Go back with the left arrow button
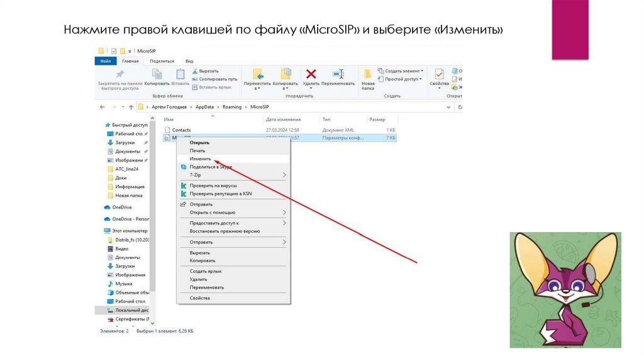 [x=103, y=107]
